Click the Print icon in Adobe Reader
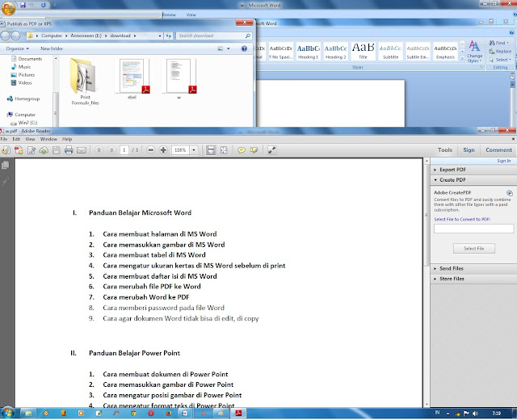Image resolution: width=517 pixels, height=420 pixels. click(69, 150)
